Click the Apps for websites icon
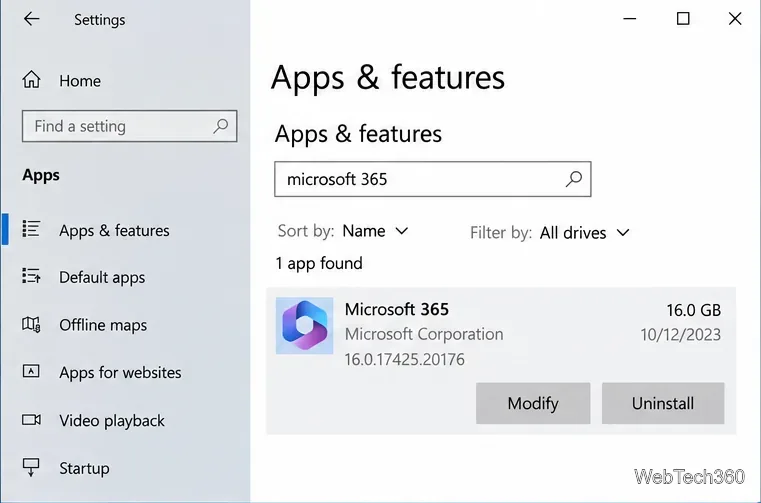 (x=31, y=371)
